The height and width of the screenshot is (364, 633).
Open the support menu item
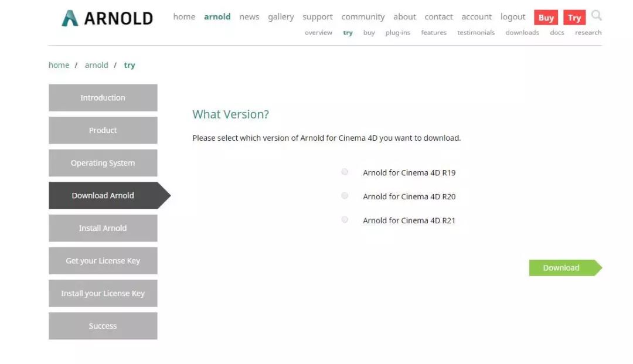tap(318, 16)
